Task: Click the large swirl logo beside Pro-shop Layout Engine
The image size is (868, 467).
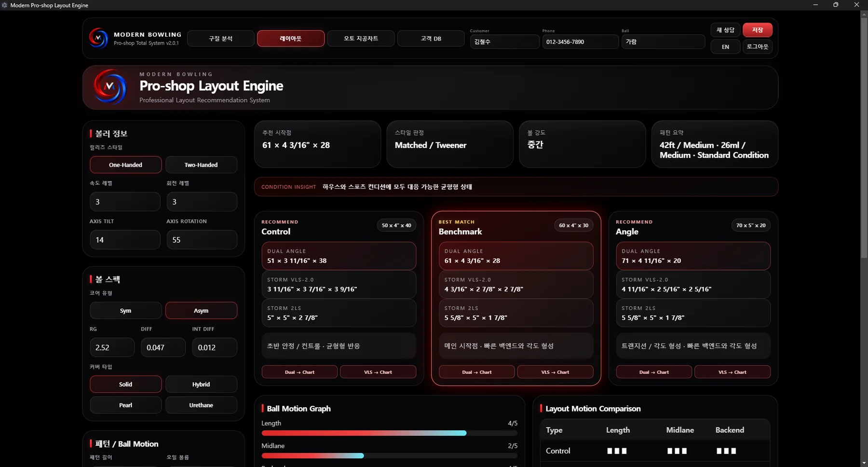Action: point(110,87)
